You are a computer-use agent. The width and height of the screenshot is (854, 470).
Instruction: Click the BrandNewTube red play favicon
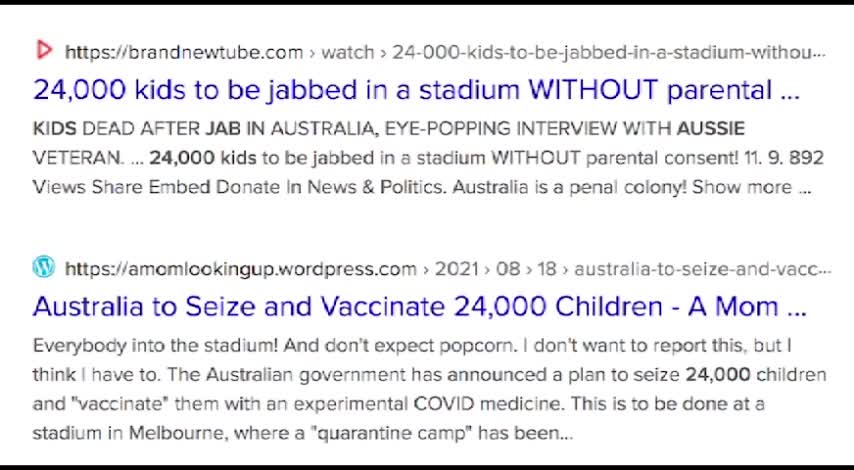(x=43, y=50)
